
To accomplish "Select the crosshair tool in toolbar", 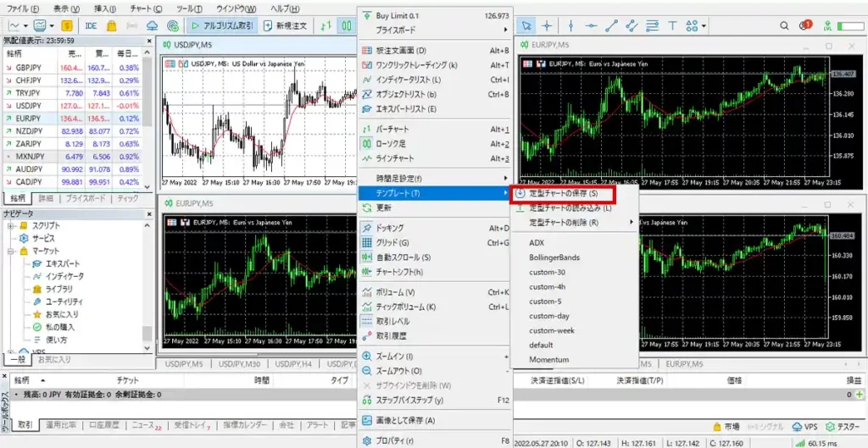I will (548, 25).
